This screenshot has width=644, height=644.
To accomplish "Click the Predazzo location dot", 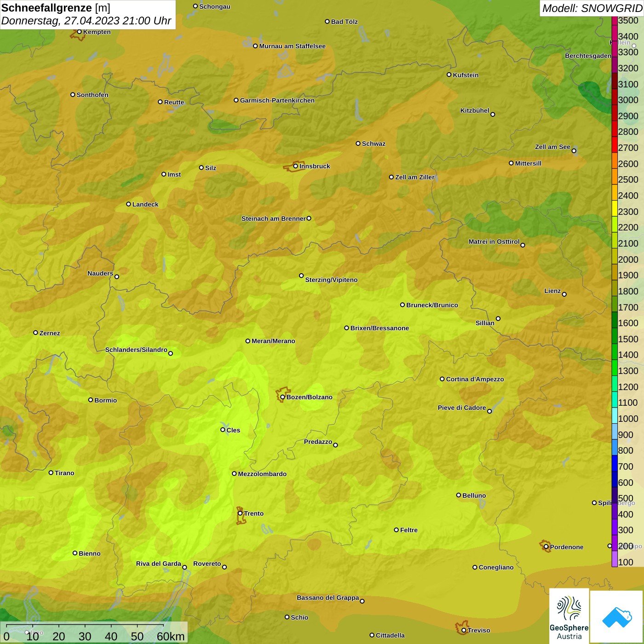I will [x=335, y=445].
